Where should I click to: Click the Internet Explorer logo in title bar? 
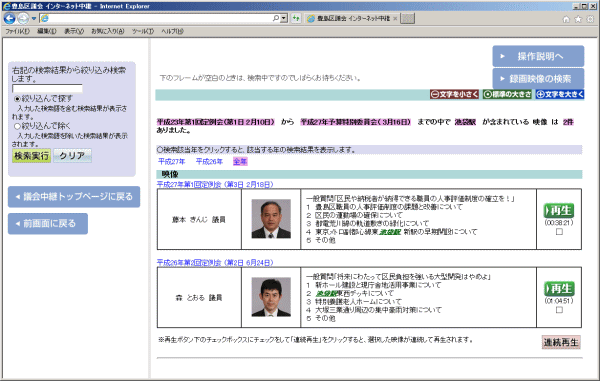(6, 6)
